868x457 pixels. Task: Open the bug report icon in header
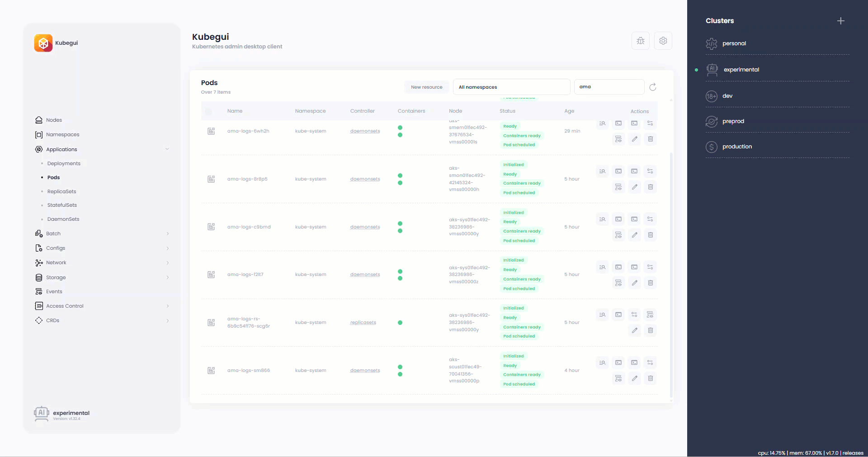[x=640, y=41]
